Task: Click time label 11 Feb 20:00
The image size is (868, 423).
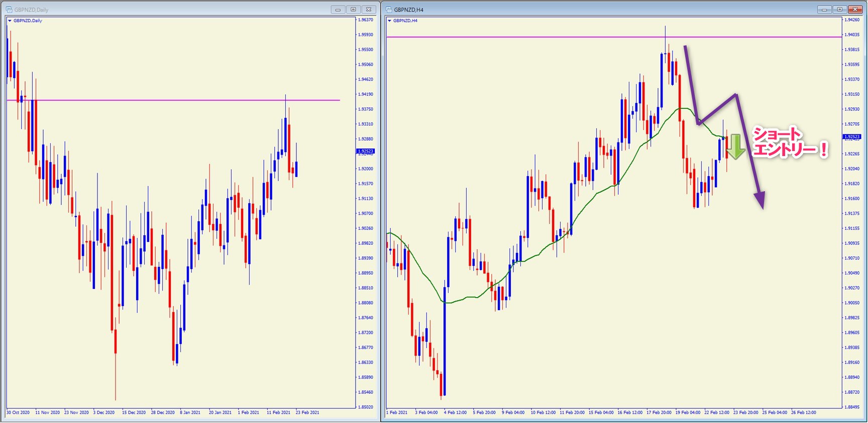Action: [572, 412]
